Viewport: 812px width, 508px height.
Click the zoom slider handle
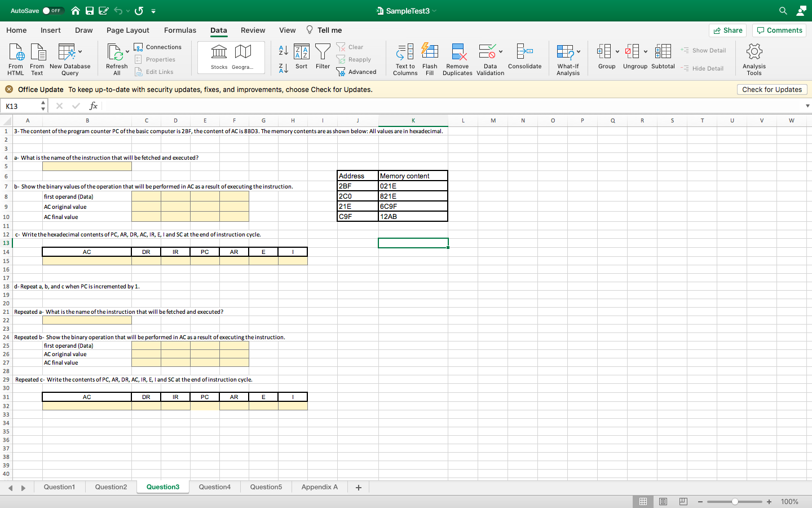pos(735,501)
